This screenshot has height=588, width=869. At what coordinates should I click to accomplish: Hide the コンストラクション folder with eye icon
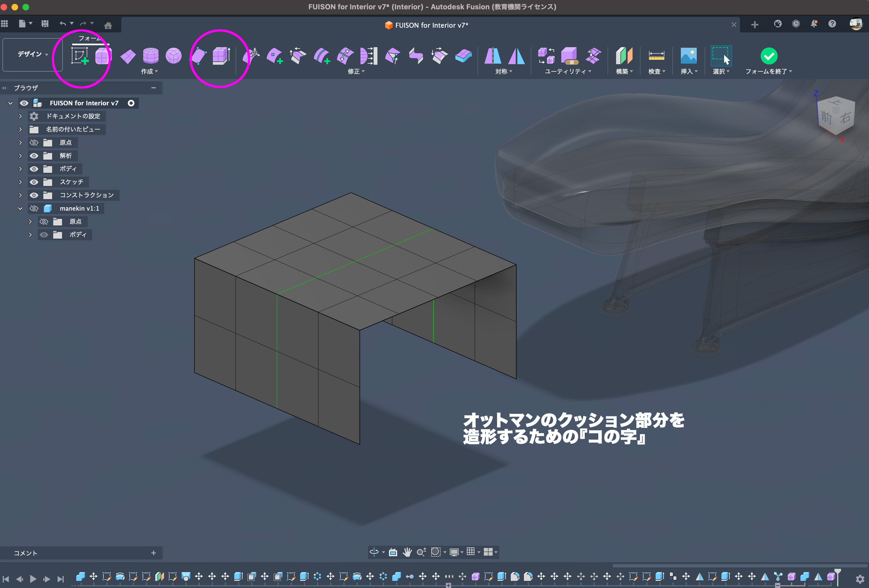[x=34, y=195]
